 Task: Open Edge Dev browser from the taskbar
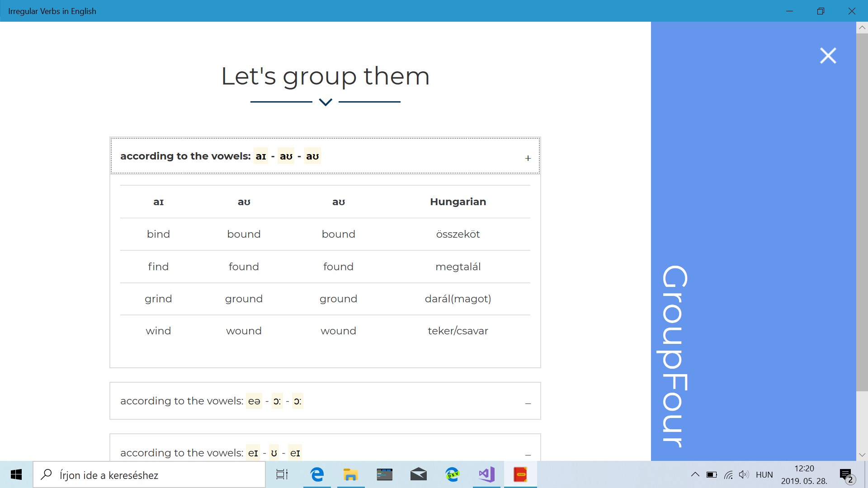452,474
